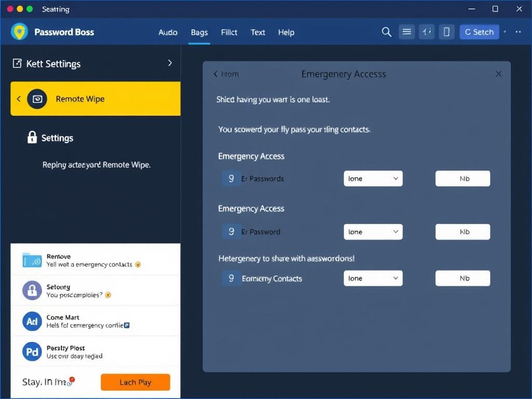Click the mobile device toolbar icon

[x=446, y=32]
